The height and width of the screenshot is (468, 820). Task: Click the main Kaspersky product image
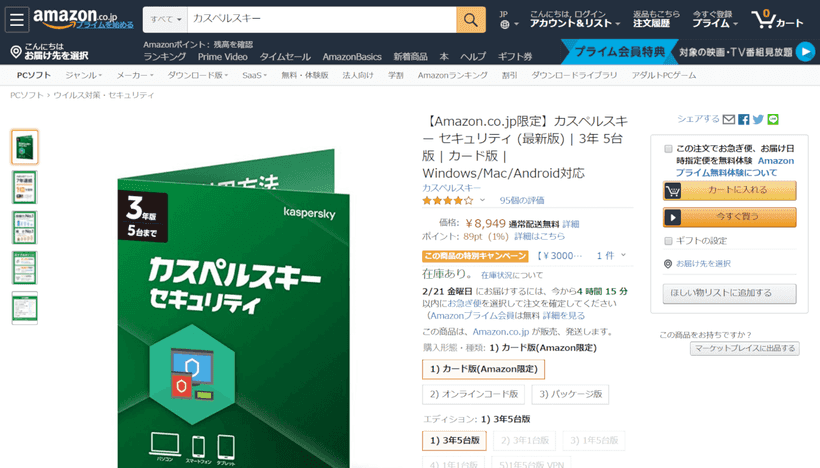233,309
